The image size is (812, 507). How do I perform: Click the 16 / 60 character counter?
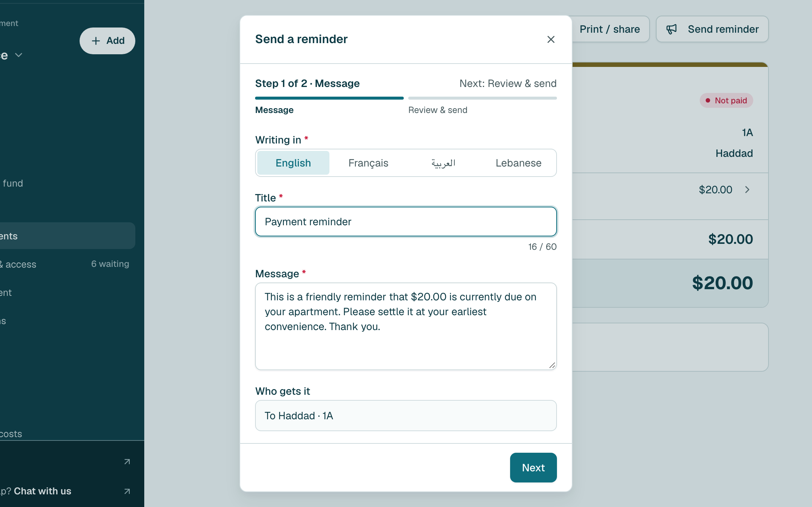542,247
